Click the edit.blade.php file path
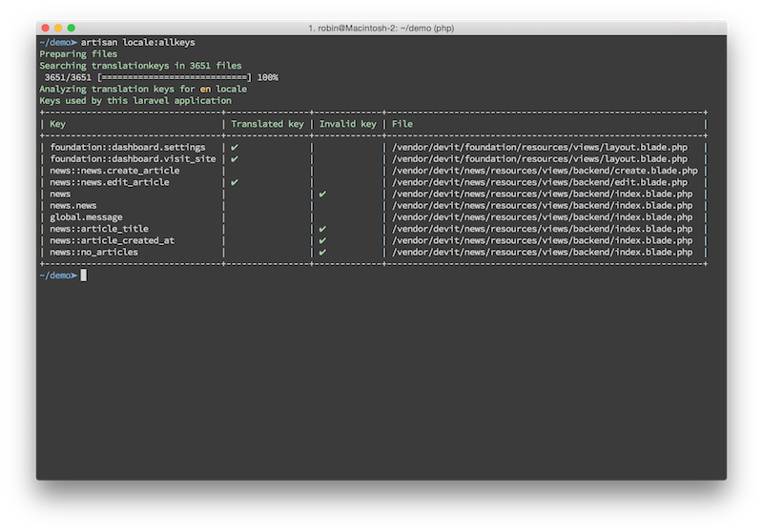Viewport: 763px width, 532px height. pyautogui.click(x=540, y=182)
